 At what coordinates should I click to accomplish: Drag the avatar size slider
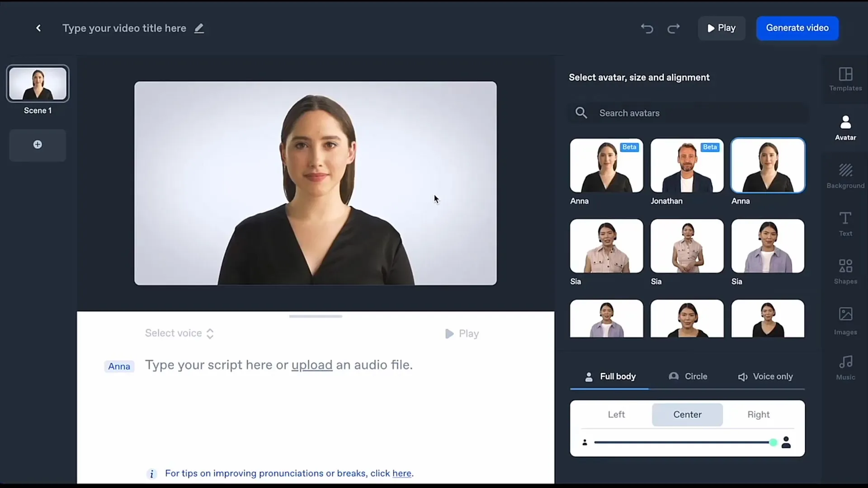coord(773,441)
